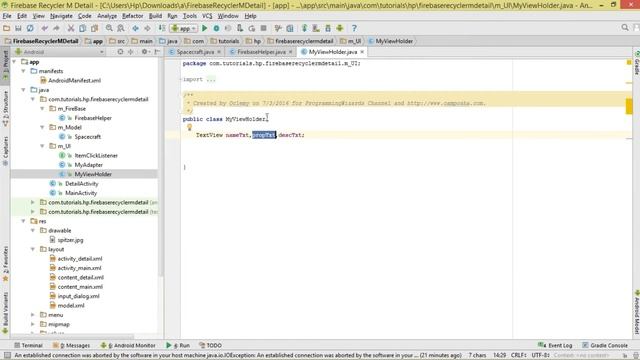Open the Terminal tool window

29,345
